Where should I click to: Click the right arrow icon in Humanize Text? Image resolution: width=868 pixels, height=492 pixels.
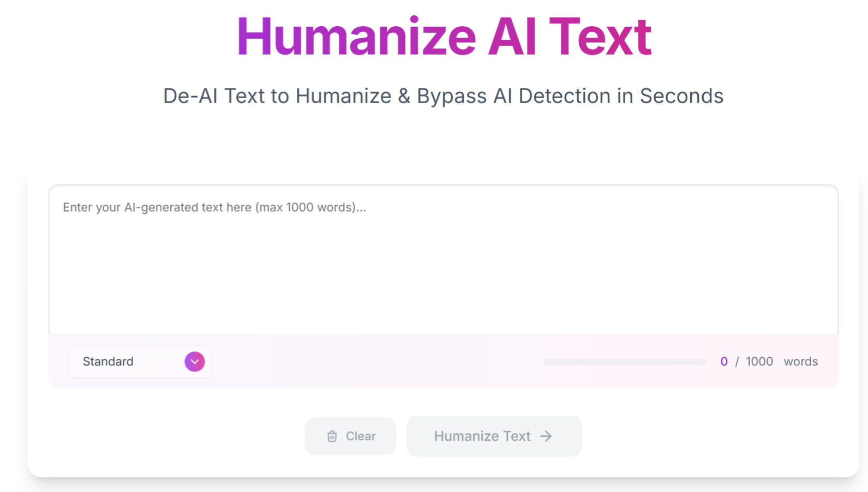click(546, 436)
